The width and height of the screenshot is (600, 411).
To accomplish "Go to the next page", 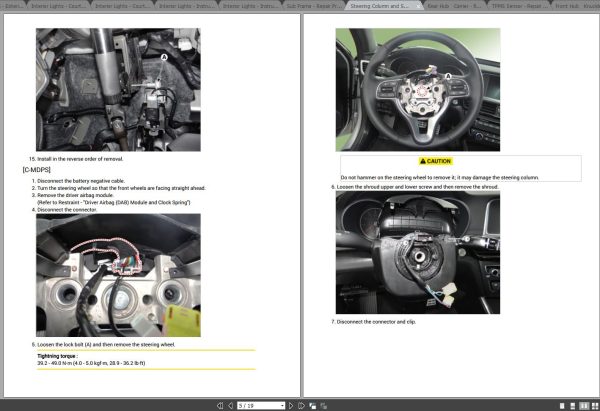I will pyautogui.click(x=291, y=406).
